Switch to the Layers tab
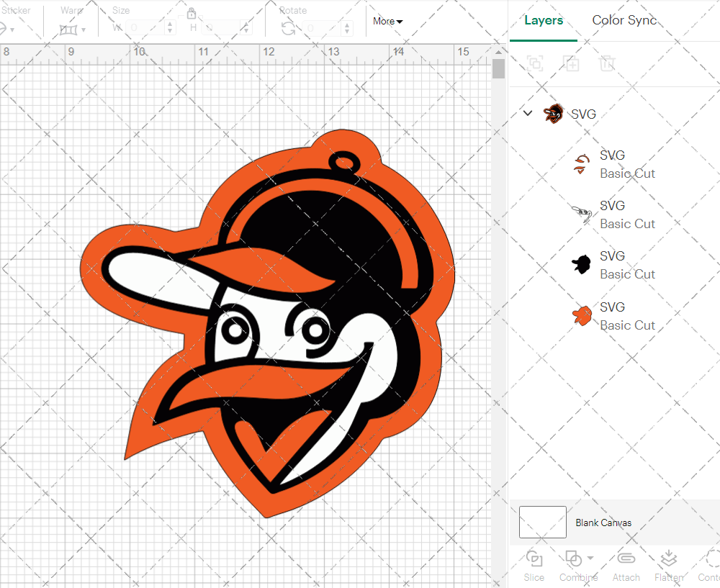The width and height of the screenshot is (720, 588). click(544, 20)
